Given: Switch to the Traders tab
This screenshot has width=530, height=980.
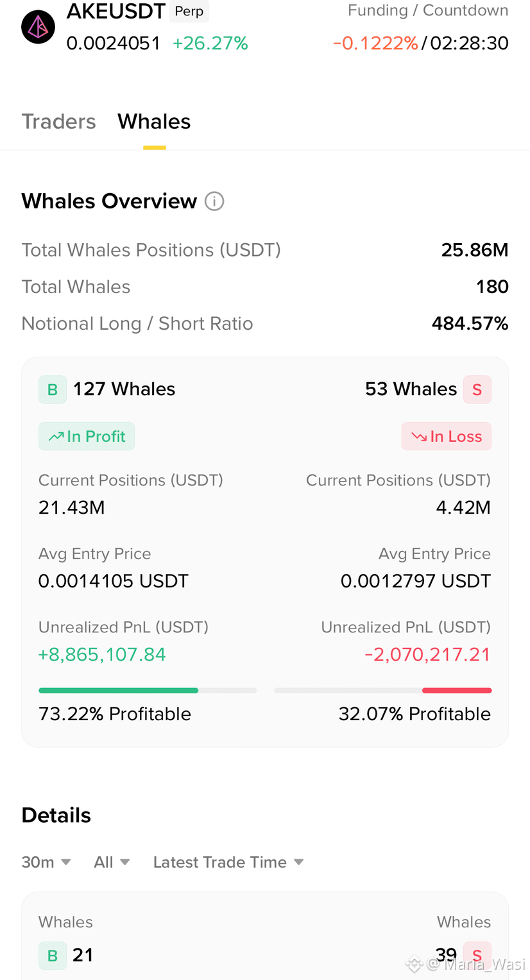Looking at the screenshot, I should [x=58, y=121].
